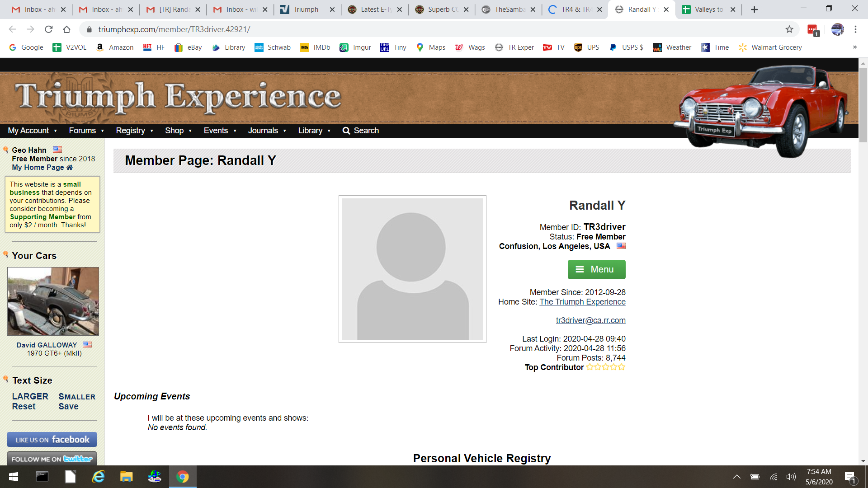Close the Randall Y tab

pos(666,9)
